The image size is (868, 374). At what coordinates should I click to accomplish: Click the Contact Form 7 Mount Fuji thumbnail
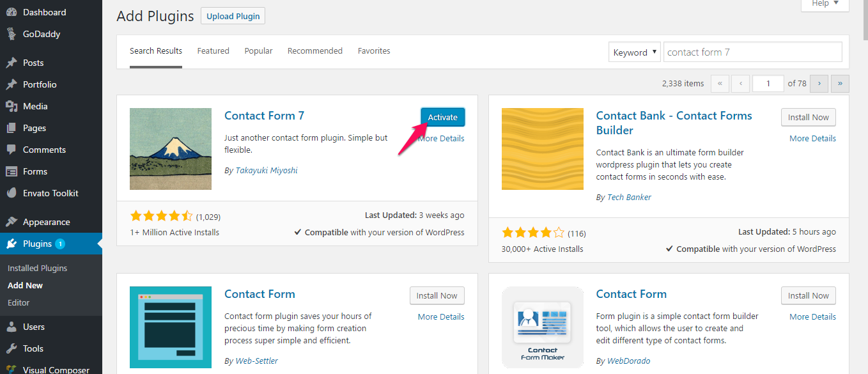coord(171,149)
